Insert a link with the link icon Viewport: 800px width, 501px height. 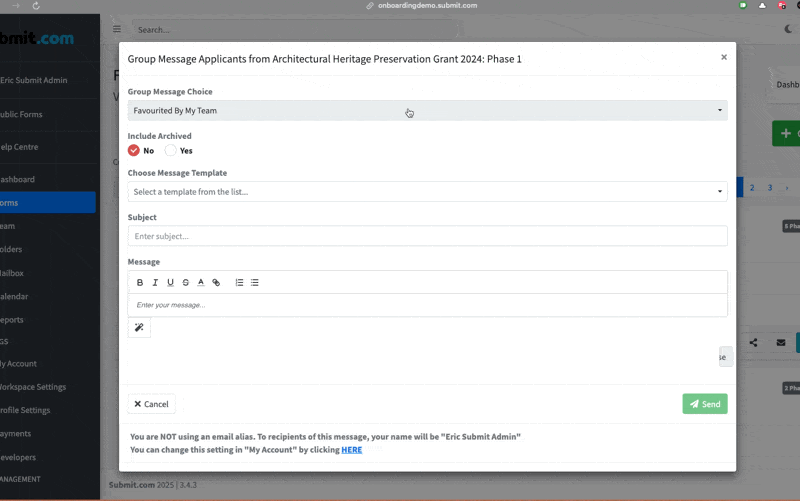(216, 282)
